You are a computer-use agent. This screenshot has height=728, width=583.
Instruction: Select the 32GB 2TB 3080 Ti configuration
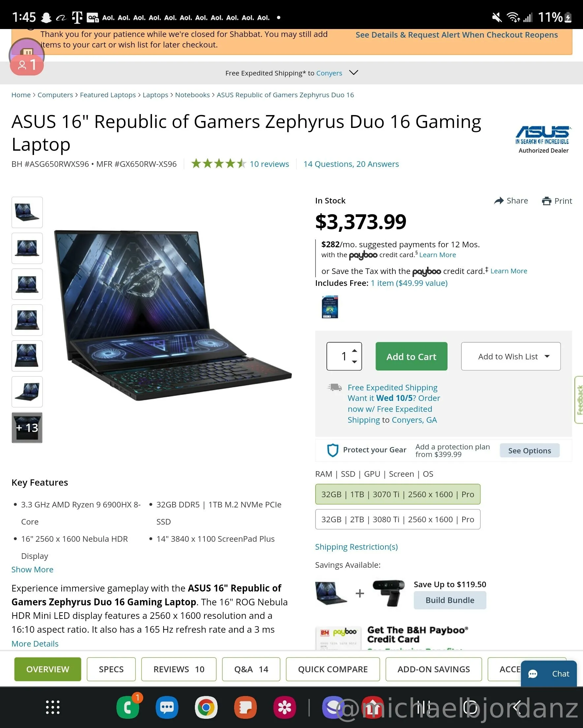pyautogui.click(x=398, y=519)
